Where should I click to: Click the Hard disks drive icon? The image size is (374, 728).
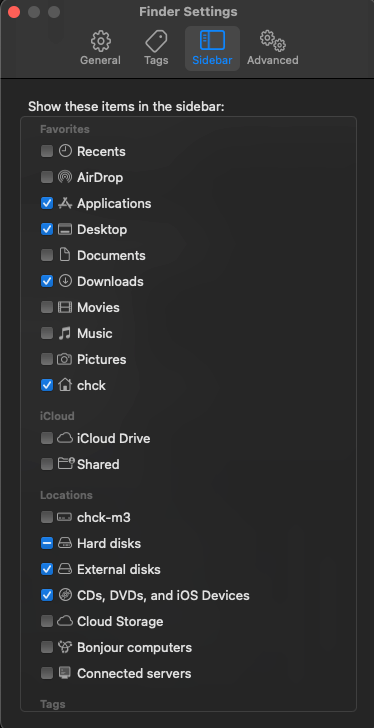click(65, 543)
